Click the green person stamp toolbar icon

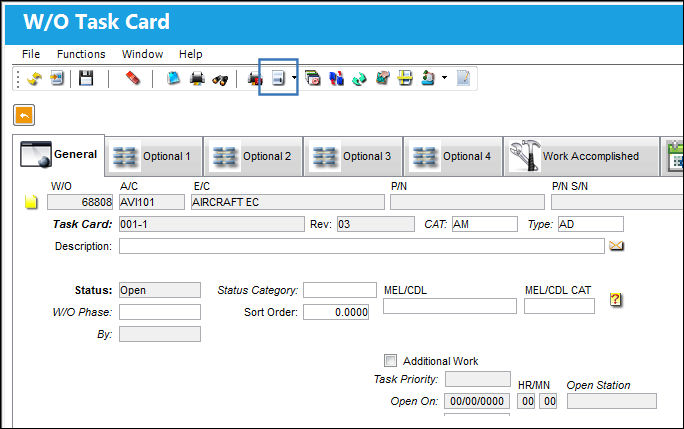pyautogui.click(x=428, y=79)
